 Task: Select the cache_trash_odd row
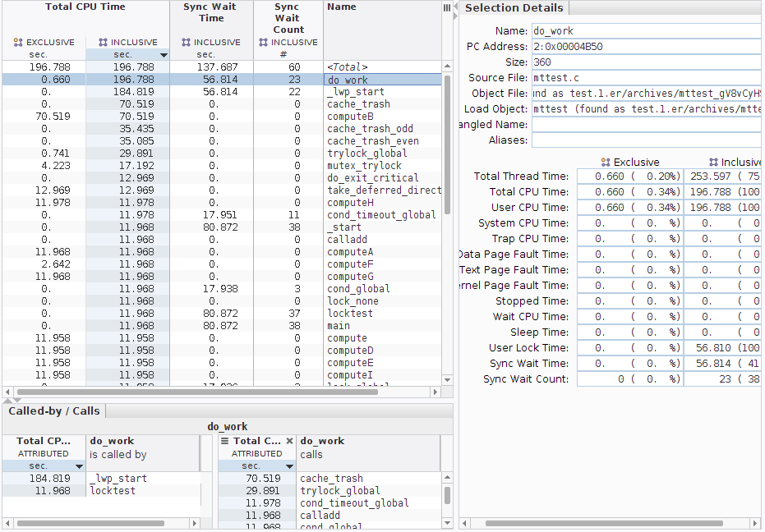[222, 129]
